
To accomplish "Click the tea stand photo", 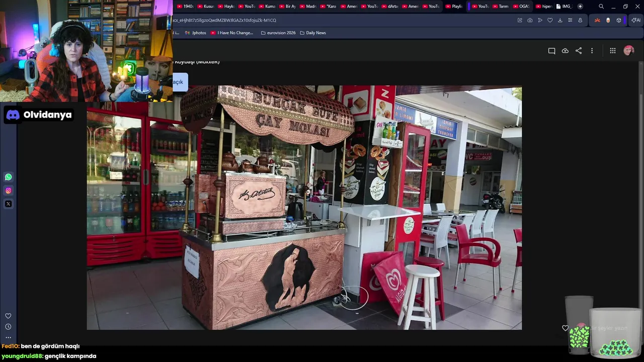I will click(304, 208).
